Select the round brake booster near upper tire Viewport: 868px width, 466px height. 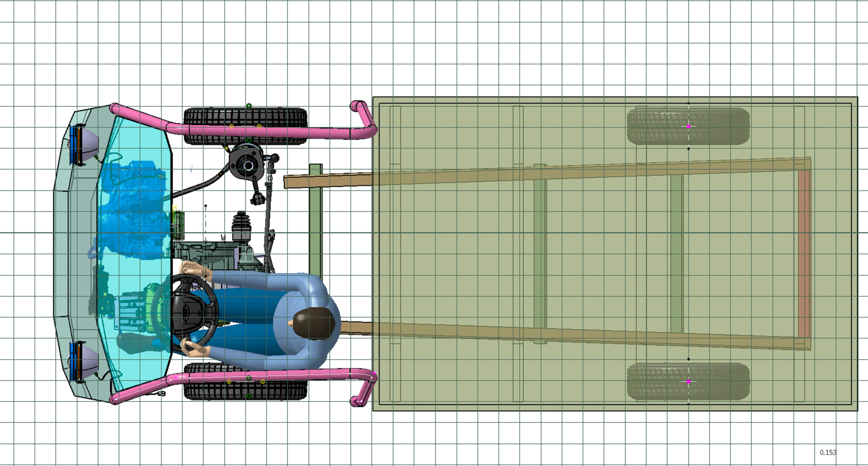[247, 164]
